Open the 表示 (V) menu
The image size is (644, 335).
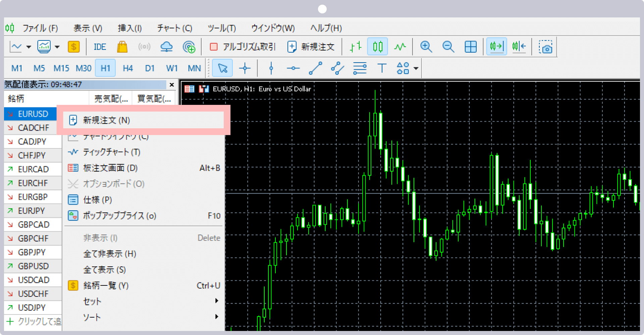pos(88,28)
